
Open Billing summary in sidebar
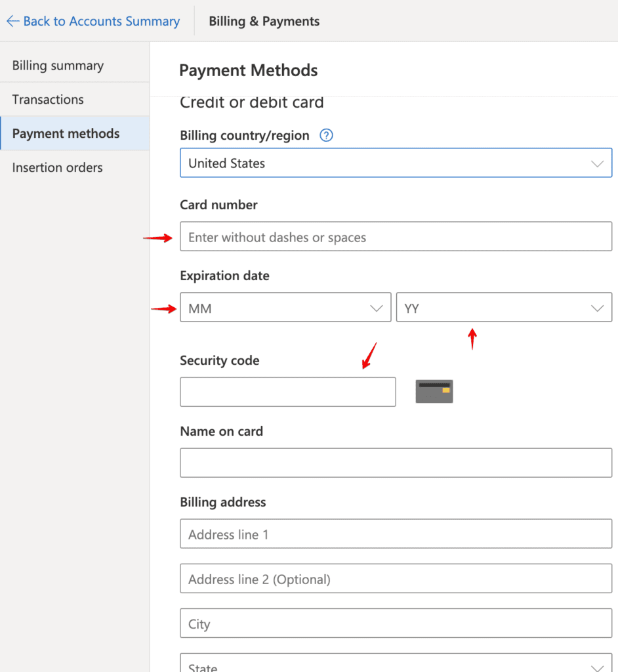[58, 66]
